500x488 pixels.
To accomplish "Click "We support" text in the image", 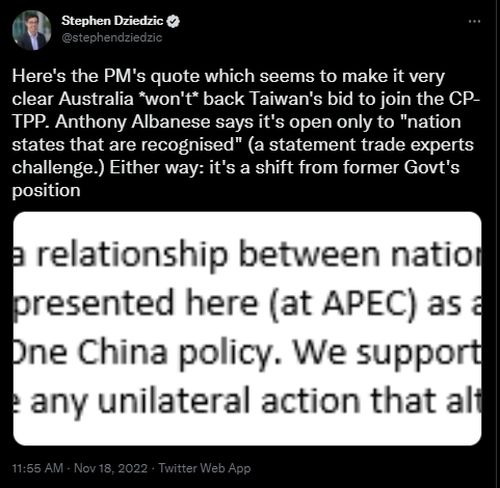I will [387, 353].
